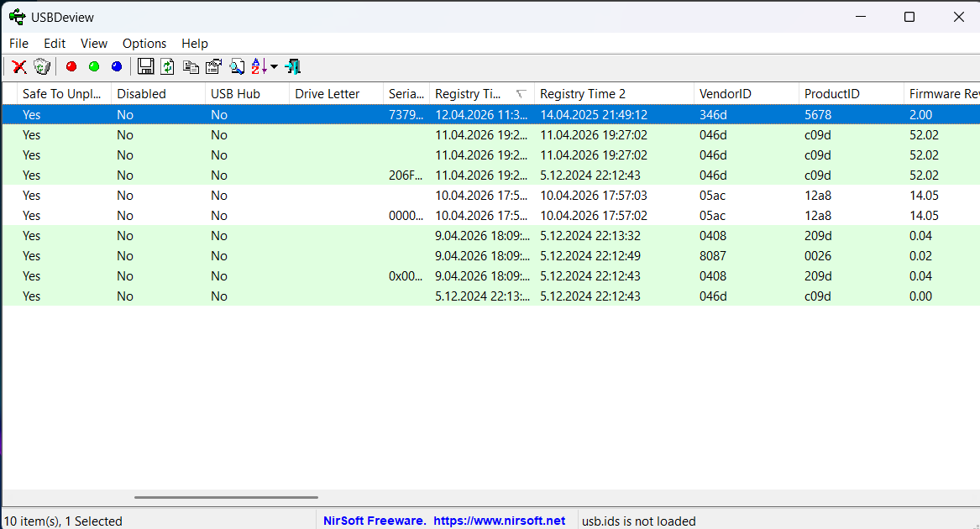
Task: Click the USBDeview title bar app icon
Action: click(17, 17)
